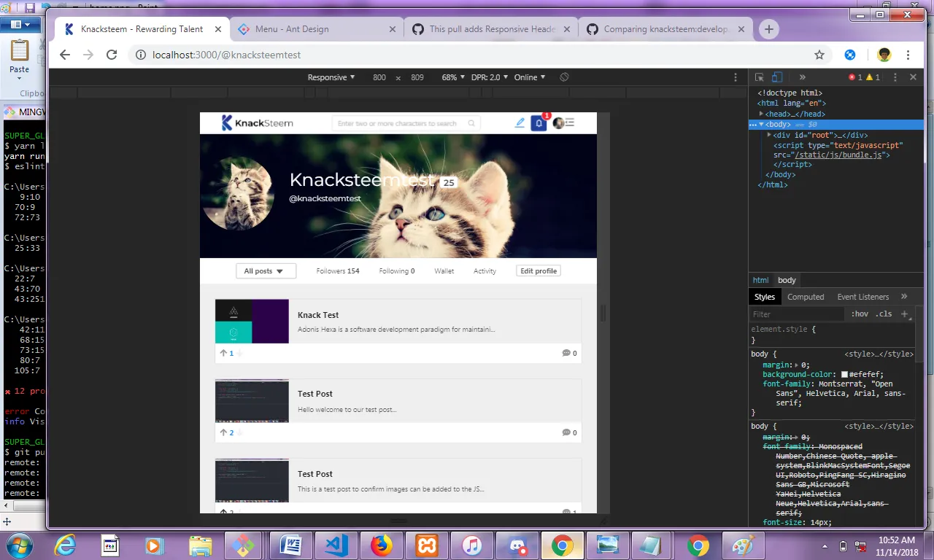Select the Computed tab in DevTools

coord(806,297)
